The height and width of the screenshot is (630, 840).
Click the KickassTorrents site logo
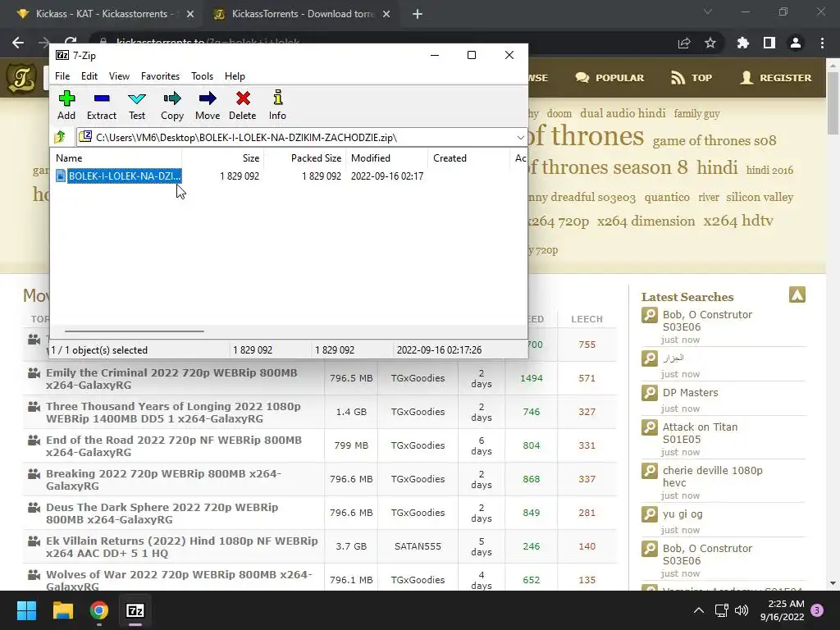pos(21,78)
